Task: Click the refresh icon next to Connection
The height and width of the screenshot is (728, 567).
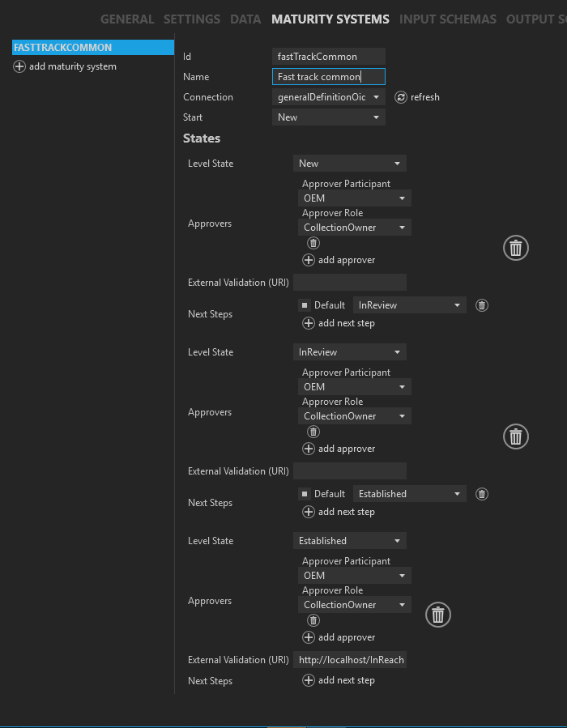Action: pyautogui.click(x=401, y=97)
